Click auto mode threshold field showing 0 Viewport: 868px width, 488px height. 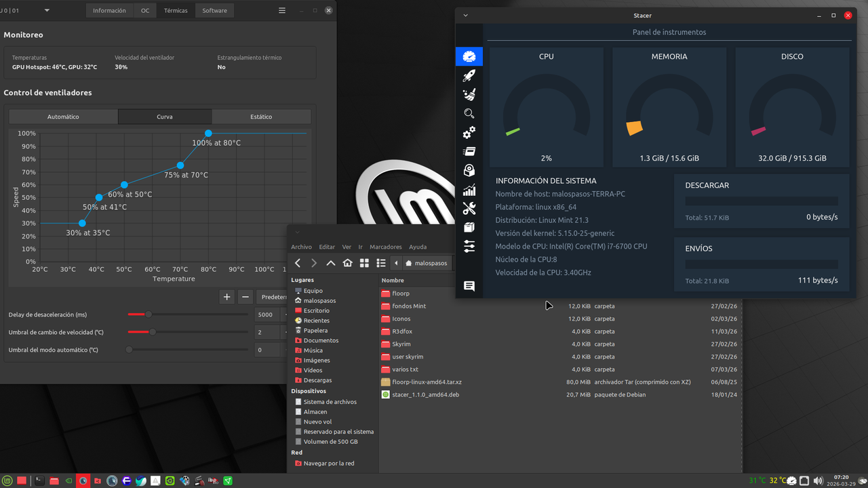tap(267, 350)
